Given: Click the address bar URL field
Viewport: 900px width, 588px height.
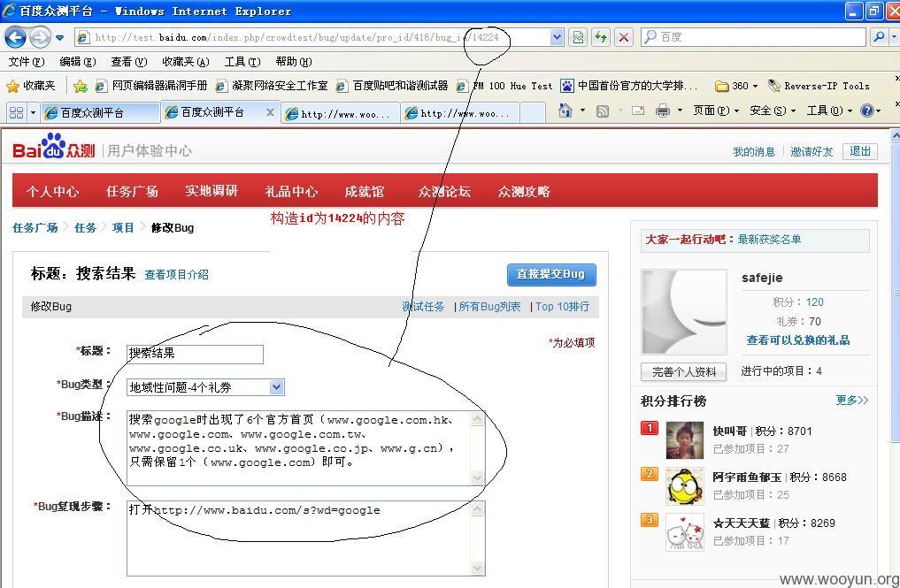Looking at the screenshot, I should tap(313, 37).
